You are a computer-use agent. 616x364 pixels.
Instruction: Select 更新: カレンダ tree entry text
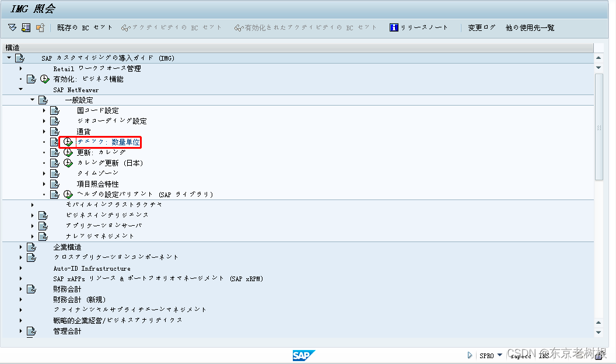click(x=101, y=152)
